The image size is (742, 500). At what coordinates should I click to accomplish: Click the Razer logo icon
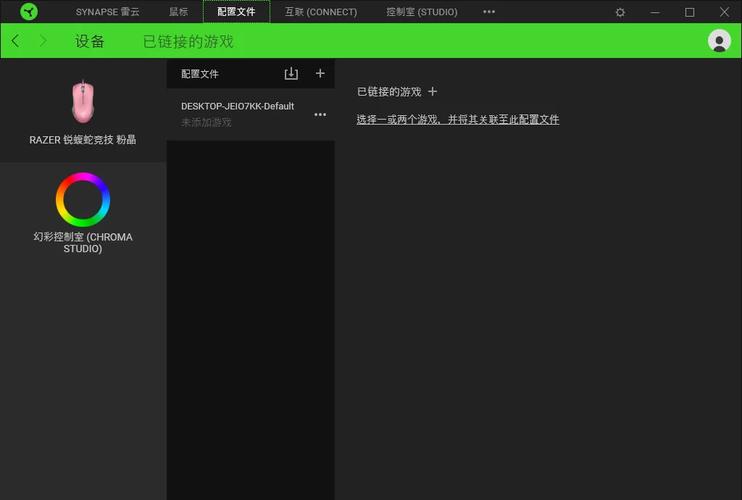(x=29, y=12)
